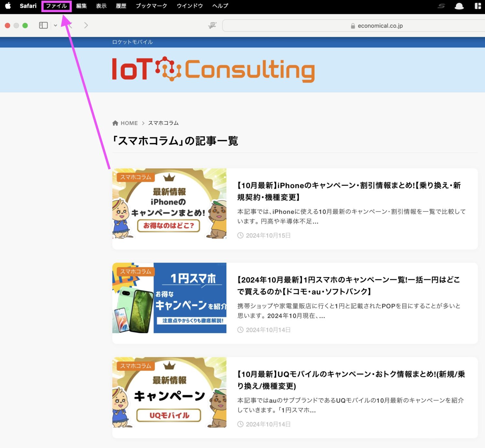Click the iPhone article excerpt text
485x448 pixels.
click(x=351, y=216)
